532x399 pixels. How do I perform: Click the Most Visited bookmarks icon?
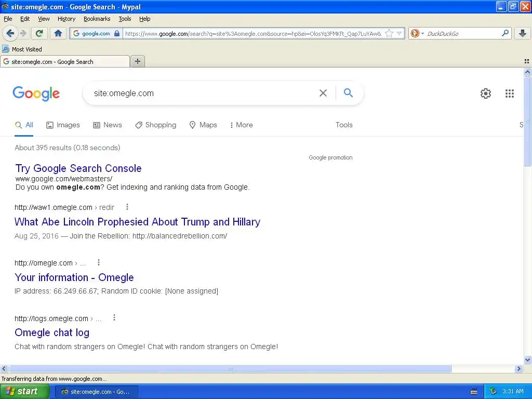pos(6,49)
